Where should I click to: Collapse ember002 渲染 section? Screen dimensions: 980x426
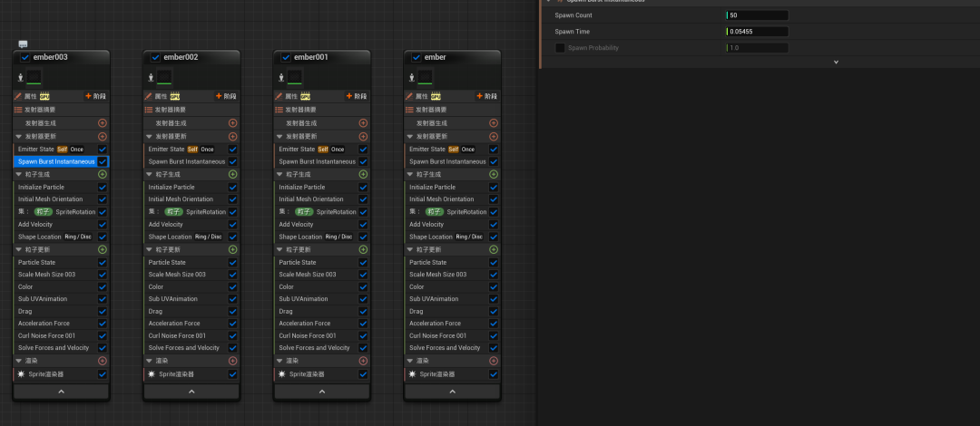point(149,361)
